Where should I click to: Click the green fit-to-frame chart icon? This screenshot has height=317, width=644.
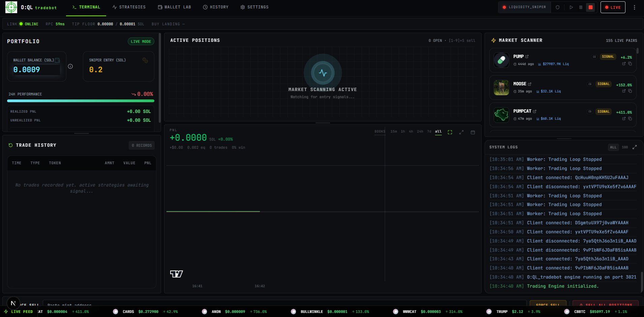click(x=450, y=132)
